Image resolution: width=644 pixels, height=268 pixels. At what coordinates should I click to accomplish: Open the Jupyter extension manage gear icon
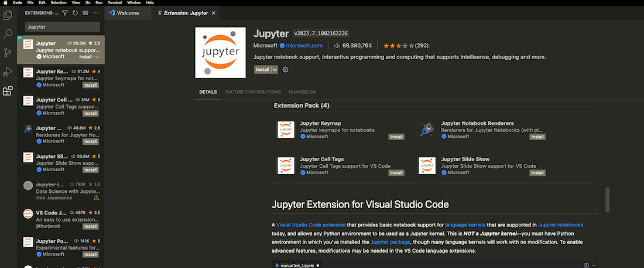(286, 70)
